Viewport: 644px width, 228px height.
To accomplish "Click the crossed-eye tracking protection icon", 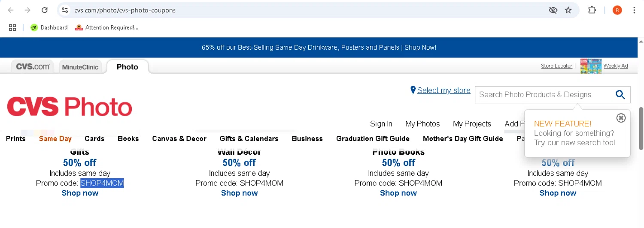I will pos(553,10).
